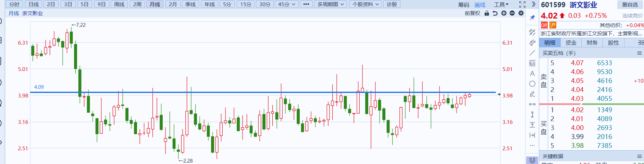644x164 pixels.
Task: Open chart settings gear icon
Action: pos(521,13)
